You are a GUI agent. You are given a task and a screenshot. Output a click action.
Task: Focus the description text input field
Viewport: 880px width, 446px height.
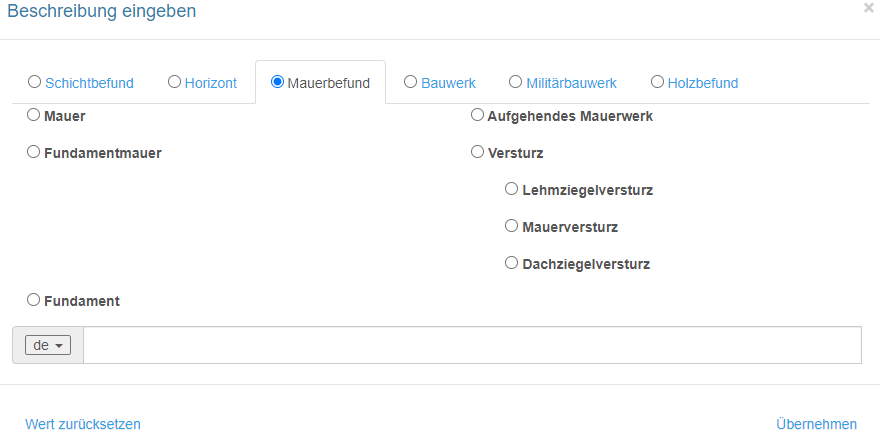coord(473,345)
